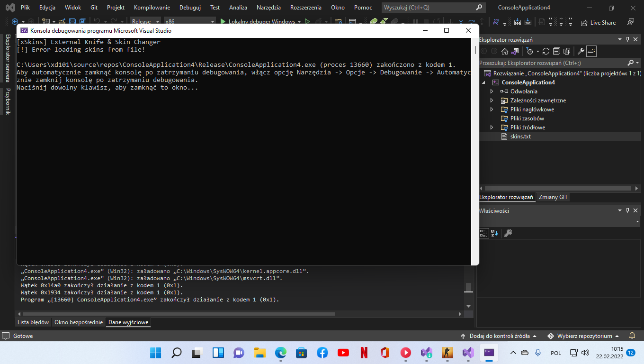This screenshot has width=644, height=364.
Task: Click Dodaj do kontroli źródła button
Action: [x=499, y=336]
